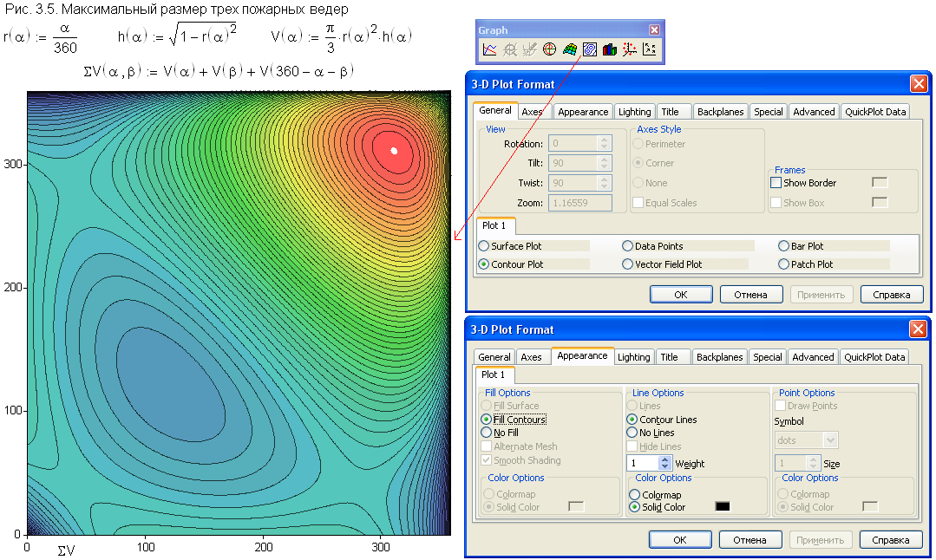Select the Bar Plot radio button
The image size is (936, 560).
click(x=784, y=245)
